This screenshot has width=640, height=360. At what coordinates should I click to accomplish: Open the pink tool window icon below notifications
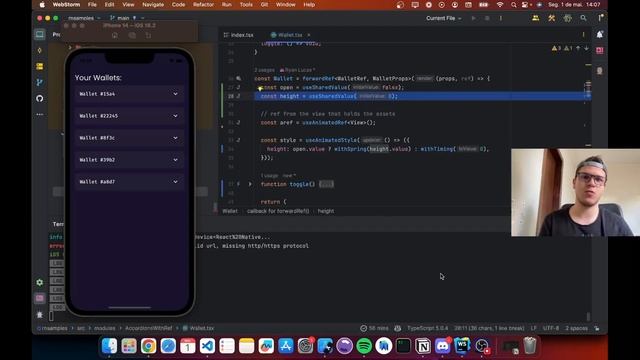(x=600, y=51)
